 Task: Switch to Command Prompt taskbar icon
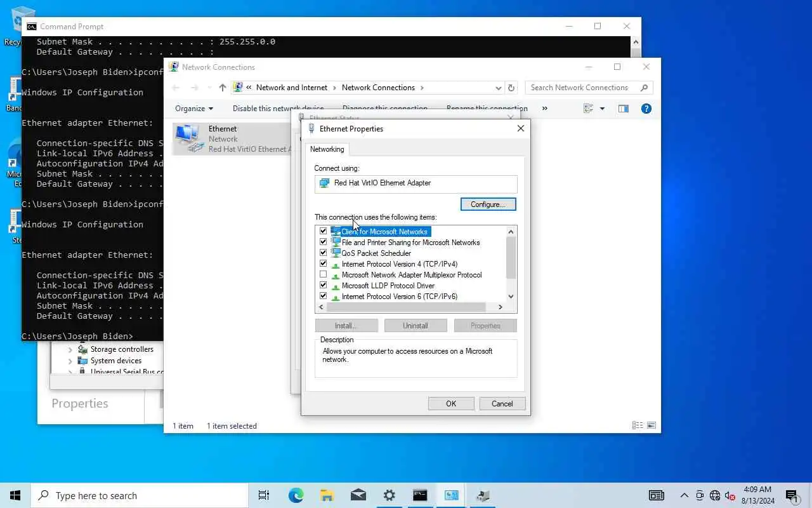tap(420, 495)
